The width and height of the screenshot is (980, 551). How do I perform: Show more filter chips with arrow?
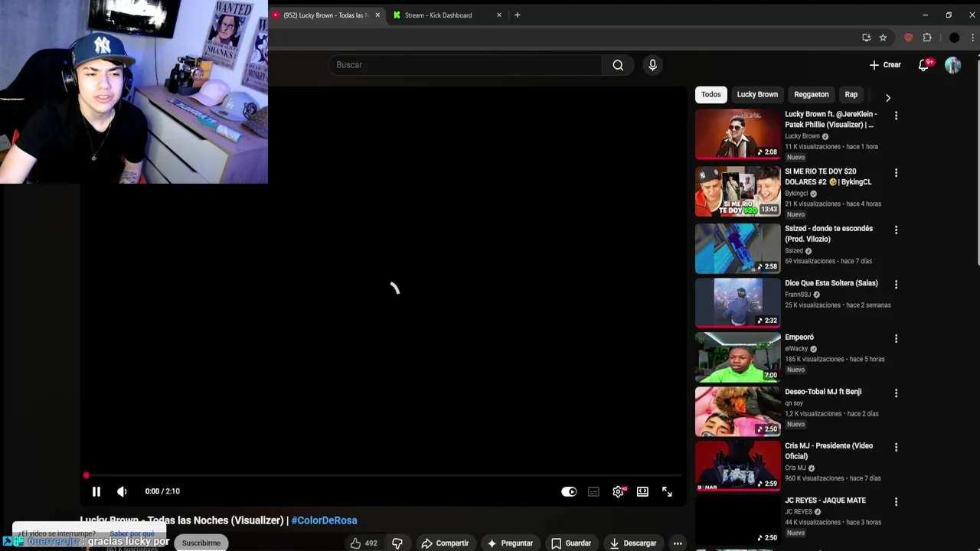(887, 98)
